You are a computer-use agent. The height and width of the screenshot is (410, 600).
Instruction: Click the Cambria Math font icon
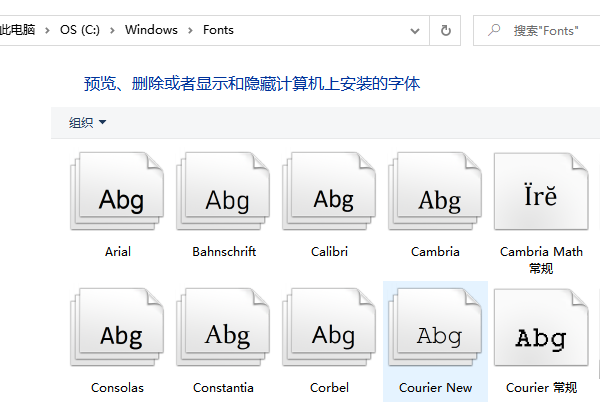(x=541, y=191)
